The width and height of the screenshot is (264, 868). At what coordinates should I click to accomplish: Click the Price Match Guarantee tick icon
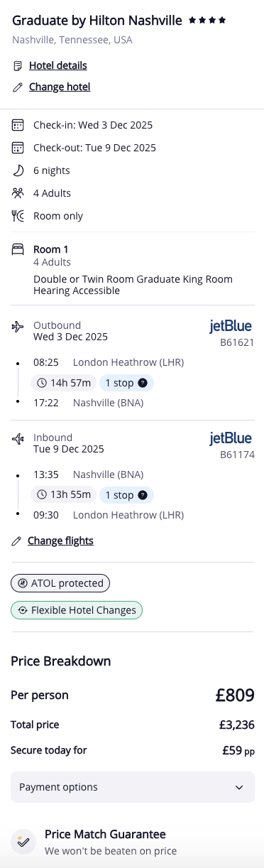[23, 842]
